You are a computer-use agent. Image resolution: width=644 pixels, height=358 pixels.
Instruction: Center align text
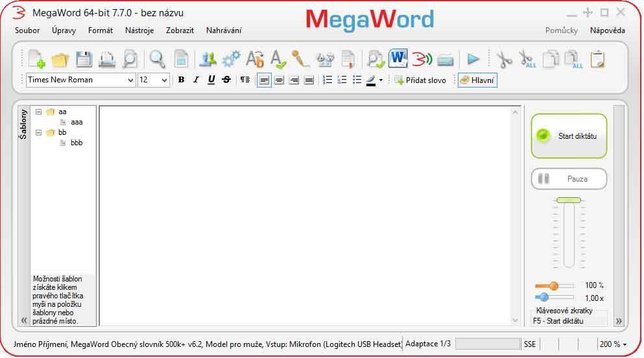click(280, 80)
